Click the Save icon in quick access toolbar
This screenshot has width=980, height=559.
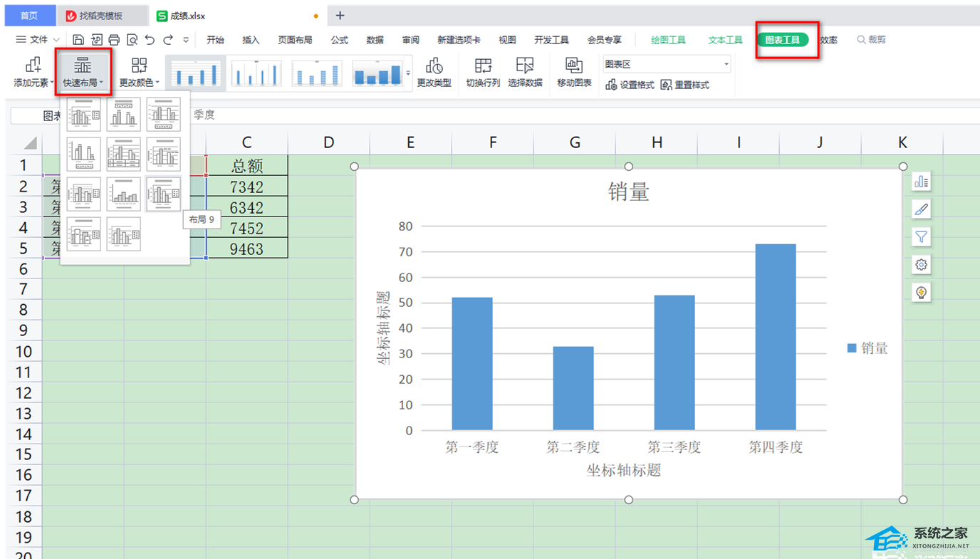tap(78, 40)
